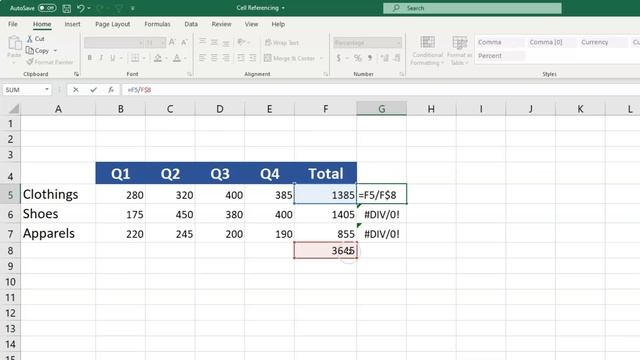The image size is (640, 360).
Task: Click the Cut scissors button
Action: coord(36,39)
